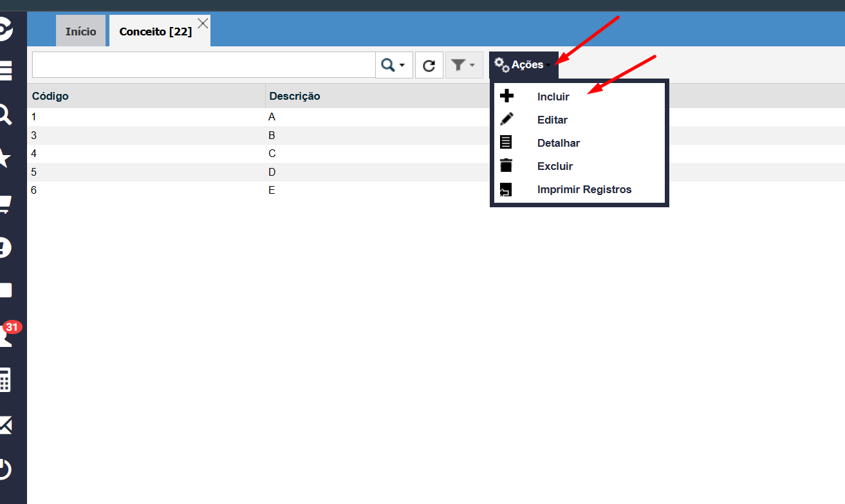845x504 pixels.
Task: Click Descrição cell D
Action: click(x=272, y=172)
